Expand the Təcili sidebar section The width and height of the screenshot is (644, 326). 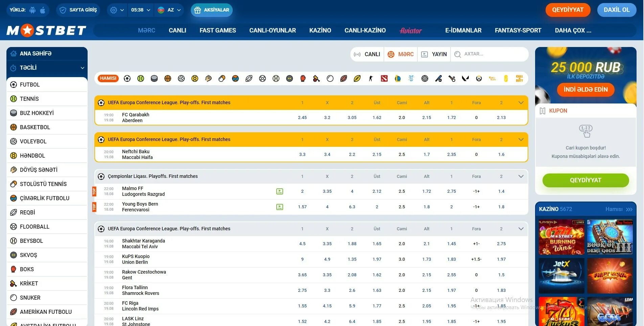(47, 68)
